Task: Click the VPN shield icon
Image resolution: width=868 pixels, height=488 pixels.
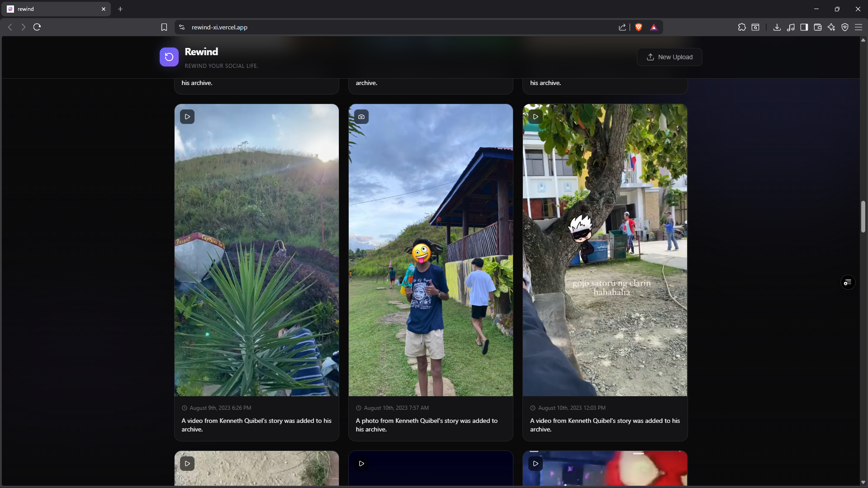Action: pos(845,27)
